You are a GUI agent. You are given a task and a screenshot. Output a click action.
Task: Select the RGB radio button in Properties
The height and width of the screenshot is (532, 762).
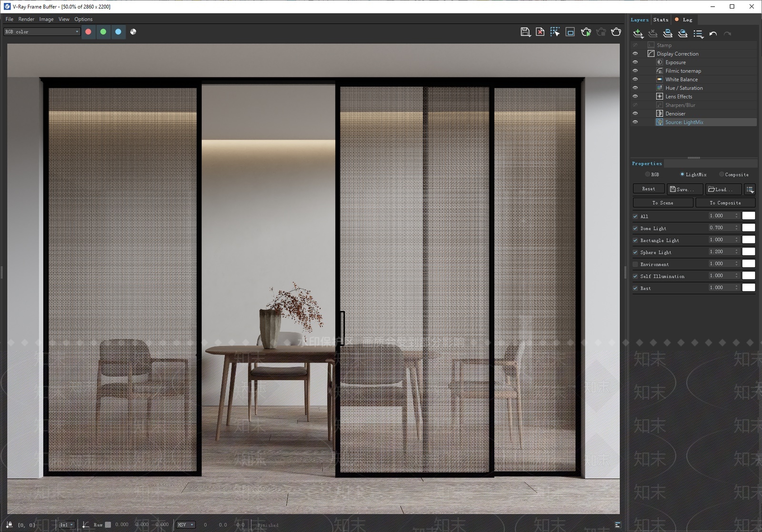click(647, 175)
